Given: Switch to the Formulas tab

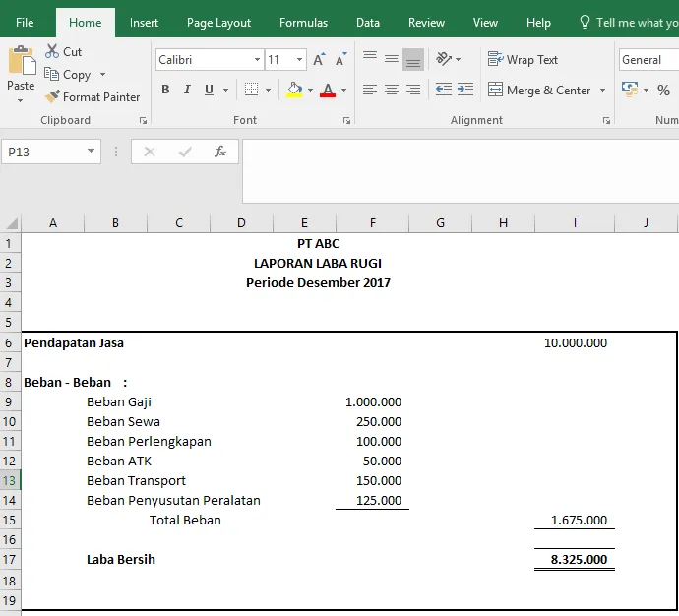Looking at the screenshot, I should [303, 23].
